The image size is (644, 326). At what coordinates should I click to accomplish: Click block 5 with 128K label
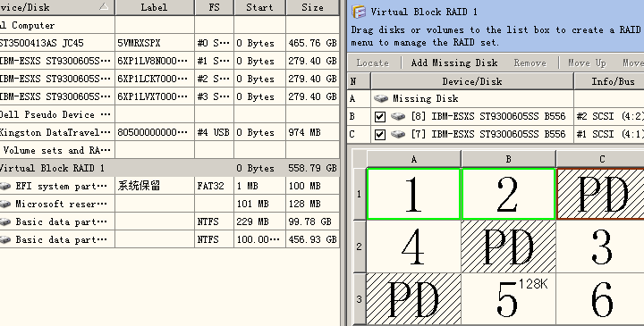[x=508, y=299]
